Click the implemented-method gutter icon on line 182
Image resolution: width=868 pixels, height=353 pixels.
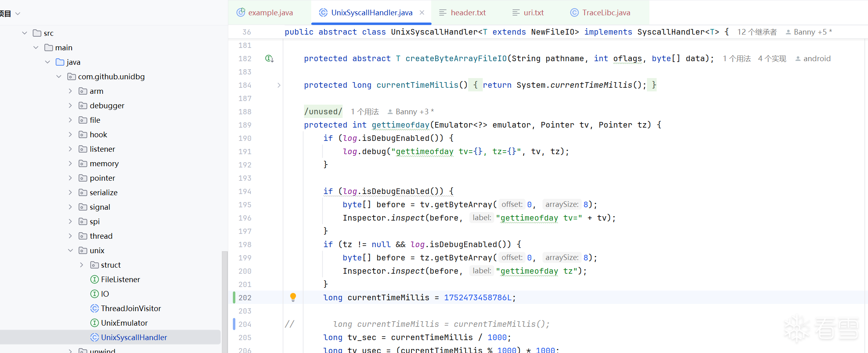(x=269, y=59)
